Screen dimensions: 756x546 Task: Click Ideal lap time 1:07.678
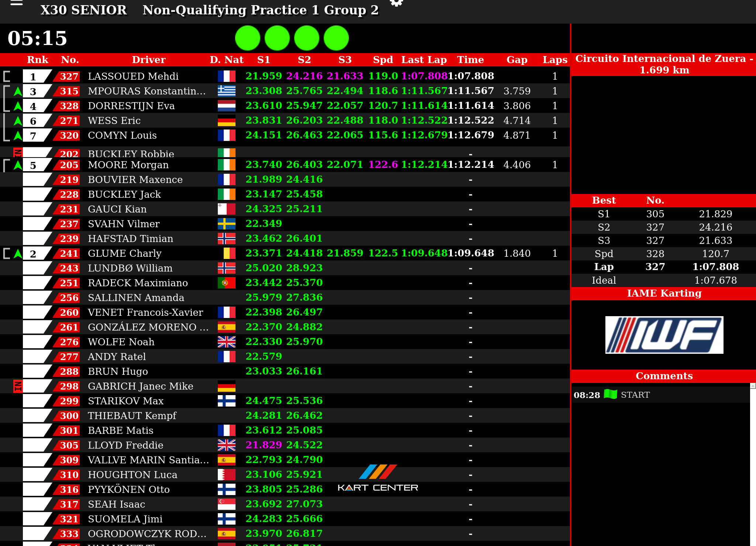(715, 280)
